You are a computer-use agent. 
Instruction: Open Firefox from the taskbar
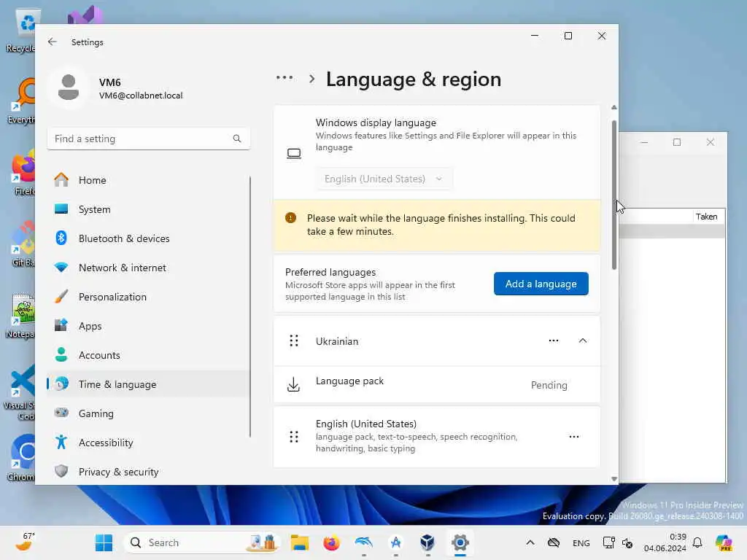pyautogui.click(x=332, y=542)
